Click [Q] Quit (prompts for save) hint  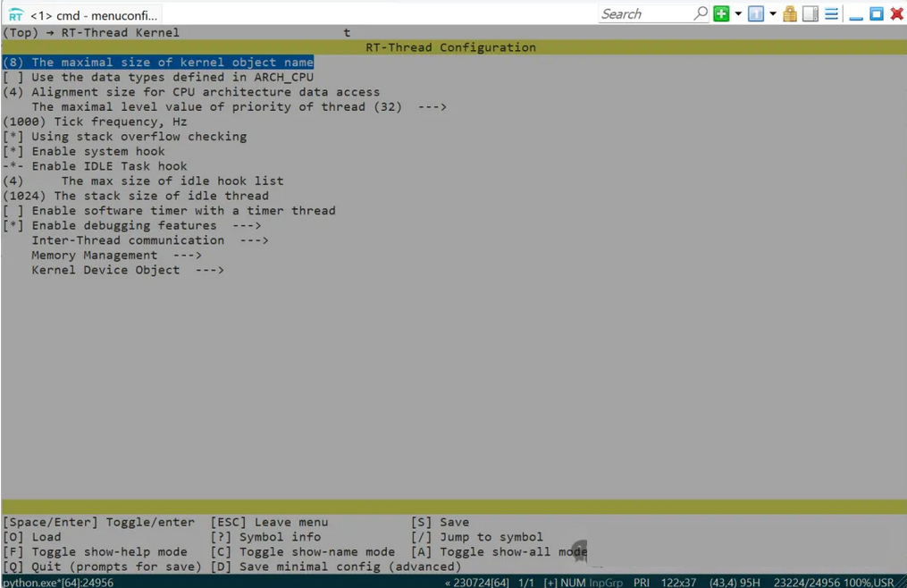(103, 567)
